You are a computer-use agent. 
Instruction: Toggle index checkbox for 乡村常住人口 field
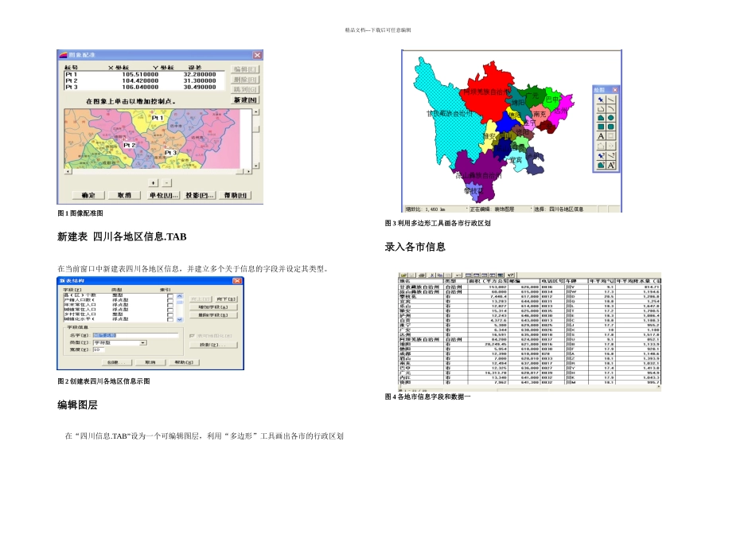170,315
